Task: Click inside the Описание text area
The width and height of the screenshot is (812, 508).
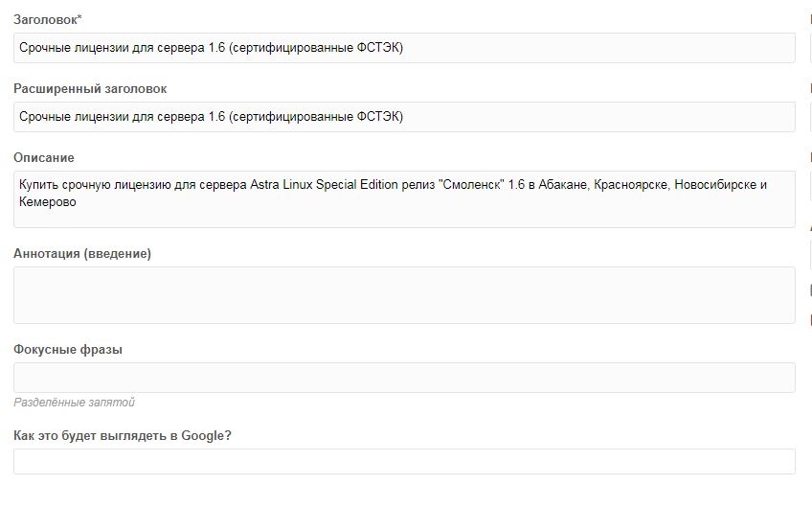Action: pyautogui.click(x=404, y=199)
